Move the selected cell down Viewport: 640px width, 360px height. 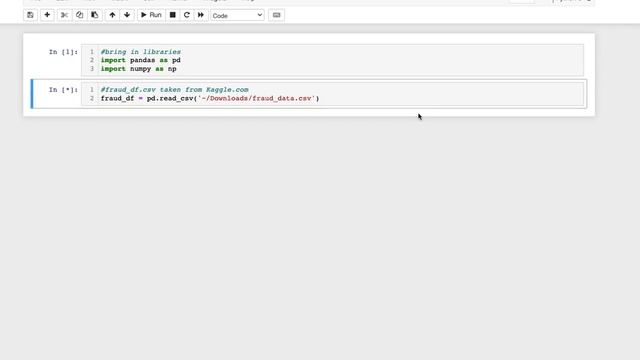pos(127,15)
